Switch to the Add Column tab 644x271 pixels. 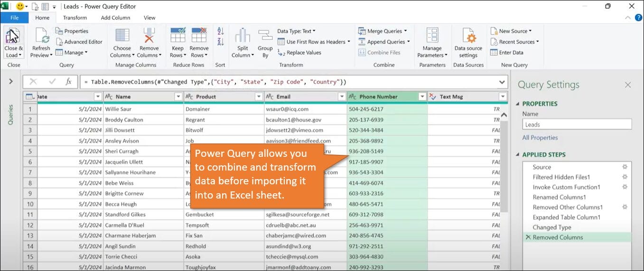(x=115, y=18)
